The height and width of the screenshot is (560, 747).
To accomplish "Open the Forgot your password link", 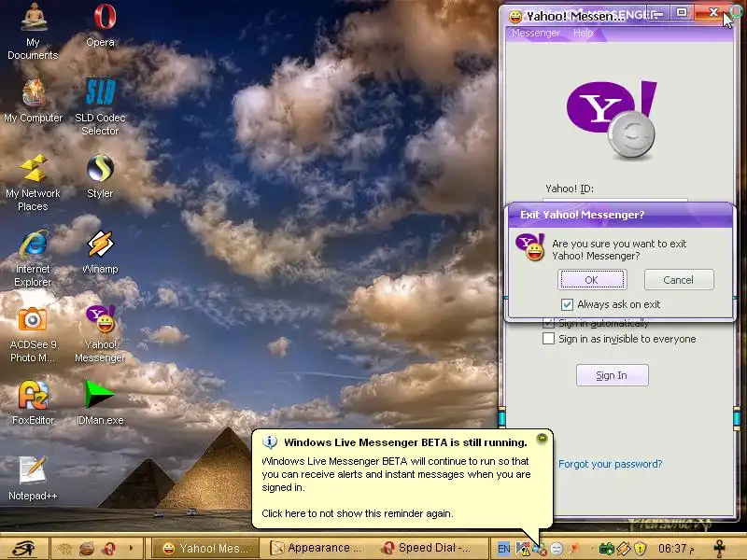I will 611,464.
